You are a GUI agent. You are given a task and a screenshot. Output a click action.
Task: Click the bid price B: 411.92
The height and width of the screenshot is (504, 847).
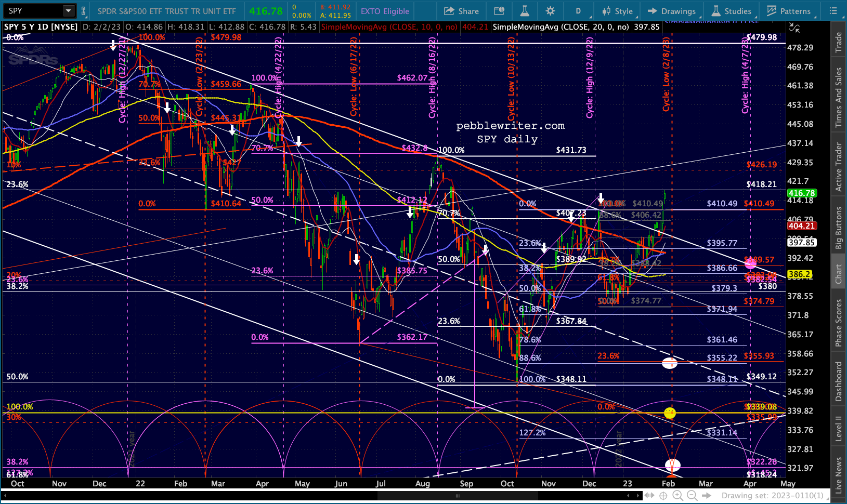pyautogui.click(x=335, y=7)
